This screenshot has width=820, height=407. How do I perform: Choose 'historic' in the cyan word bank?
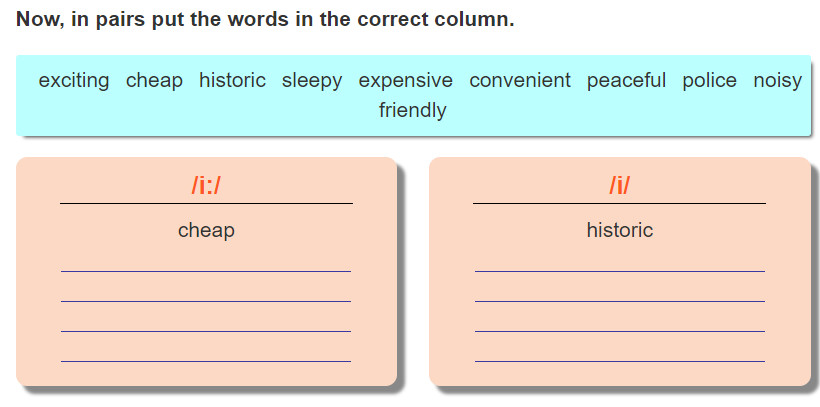[x=232, y=81]
